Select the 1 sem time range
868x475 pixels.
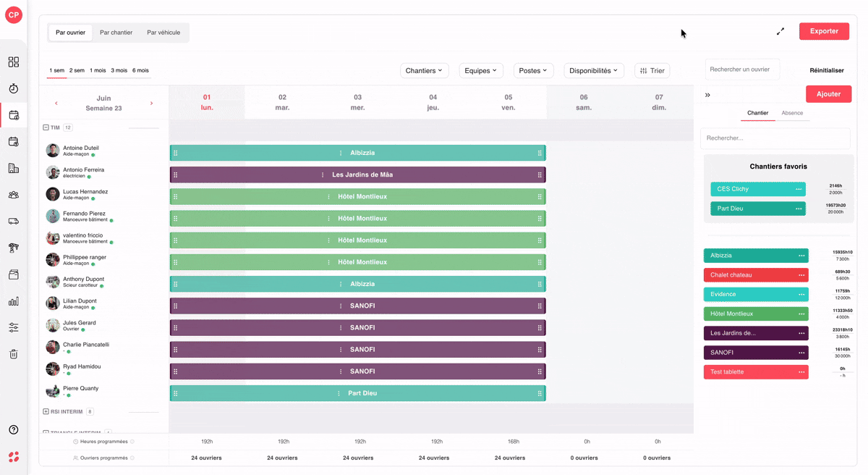56,70
